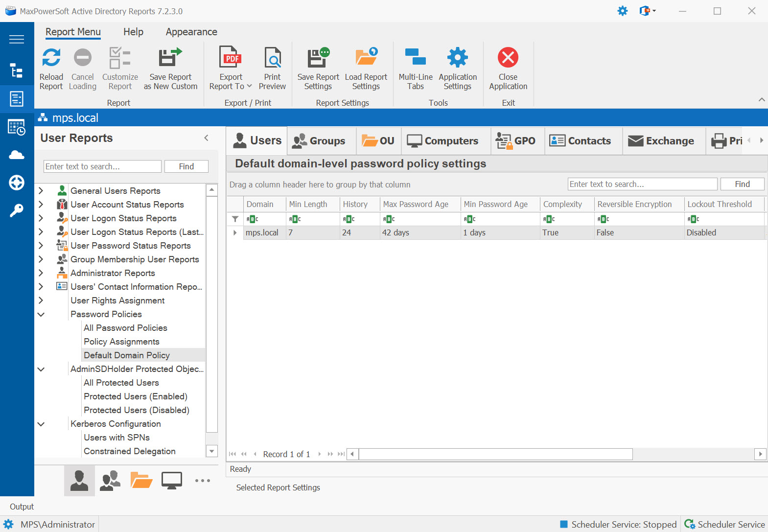
Task: Collapse the ribbon with arrow
Action: 762,99
